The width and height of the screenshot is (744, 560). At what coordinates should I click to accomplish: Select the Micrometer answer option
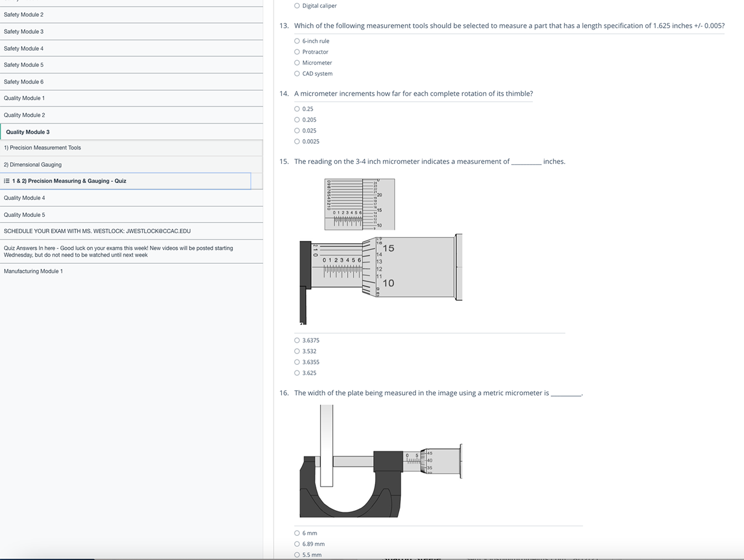pyautogui.click(x=297, y=63)
